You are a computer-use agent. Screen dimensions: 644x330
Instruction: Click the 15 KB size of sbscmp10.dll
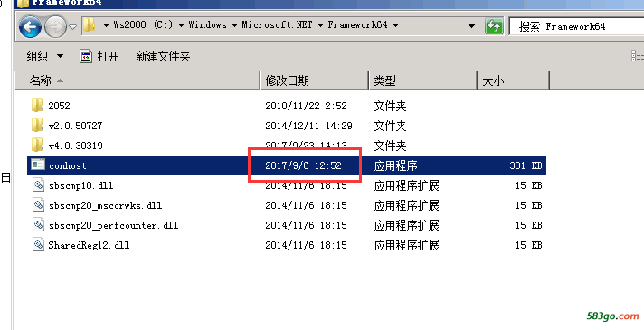coord(529,185)
